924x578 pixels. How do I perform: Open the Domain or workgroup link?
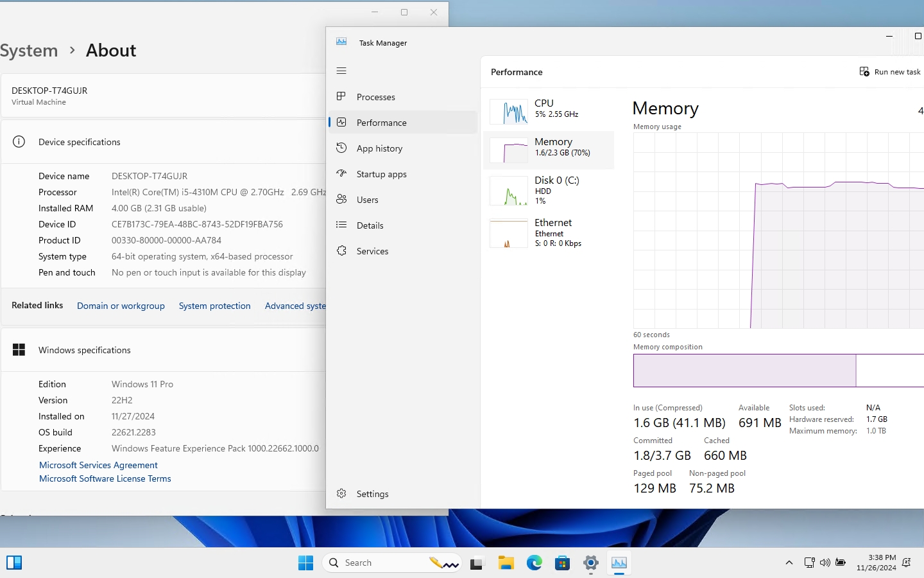(121, 306)
